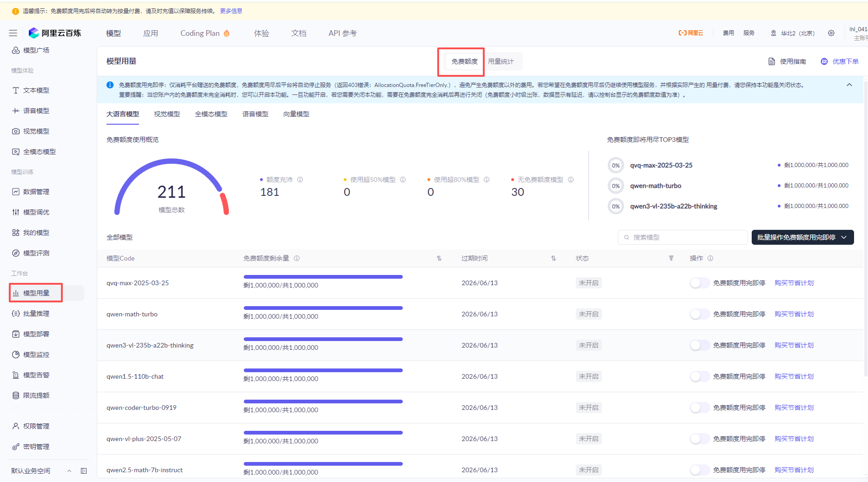The image size is (868, 482).
Task: Switch to the 免费额度 tab
Action: (x=464, y=61)
